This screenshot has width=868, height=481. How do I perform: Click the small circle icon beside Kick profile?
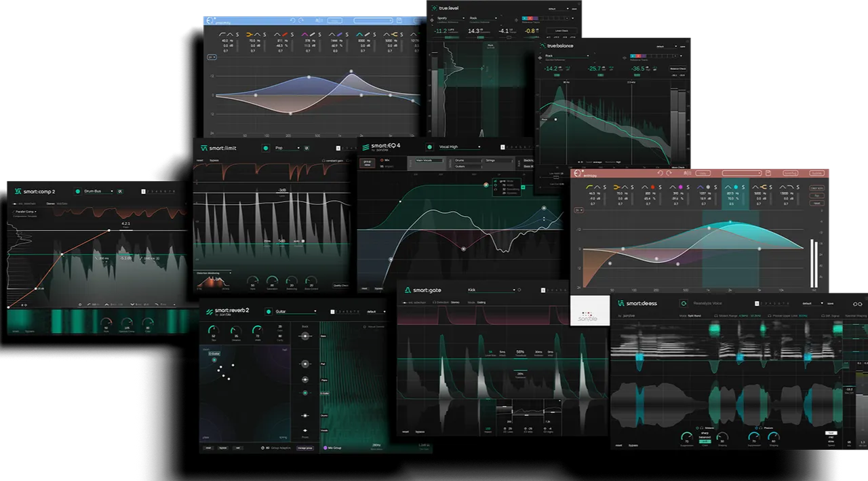click(x=519, y=290)
